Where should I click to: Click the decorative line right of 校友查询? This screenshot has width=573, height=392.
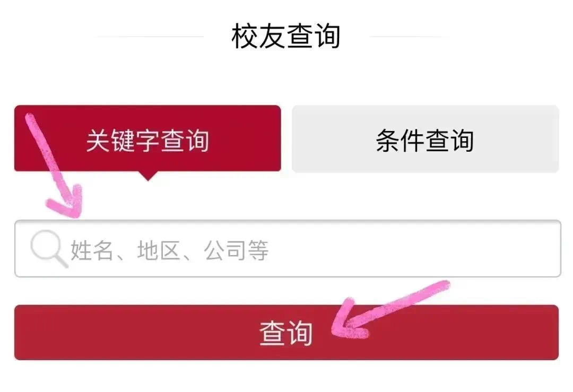pyautogui.click(x=406, y=37)
